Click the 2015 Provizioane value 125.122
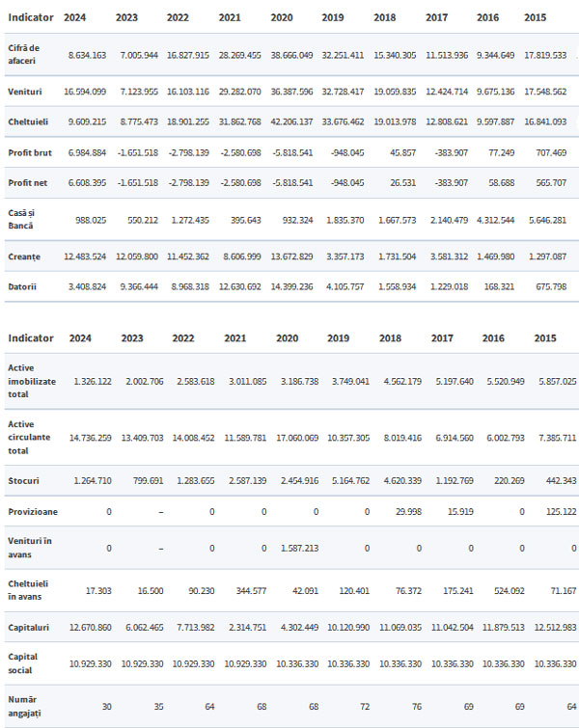This screenshot has width=579, height=728. pyautogui.click(x=562, y=512)
